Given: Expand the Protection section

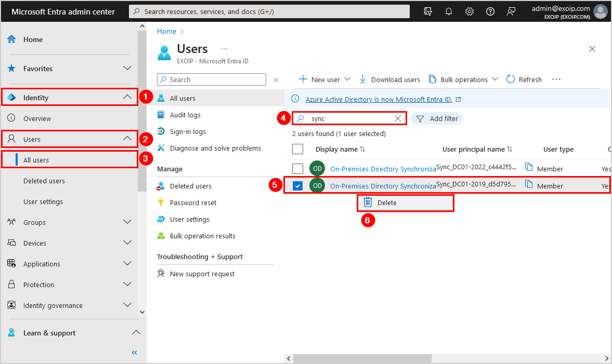Looking at the screenshot, I should [127, 284].
